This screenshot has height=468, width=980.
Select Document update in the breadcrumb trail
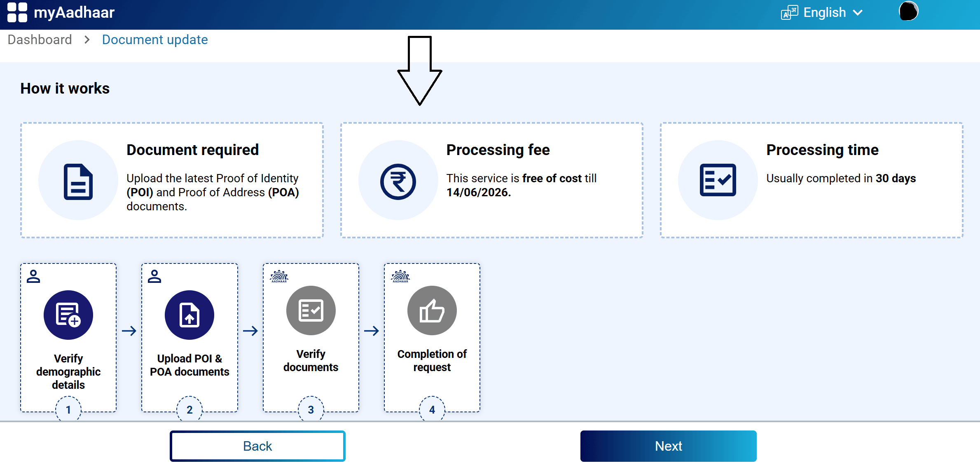[x=154, y=40]
